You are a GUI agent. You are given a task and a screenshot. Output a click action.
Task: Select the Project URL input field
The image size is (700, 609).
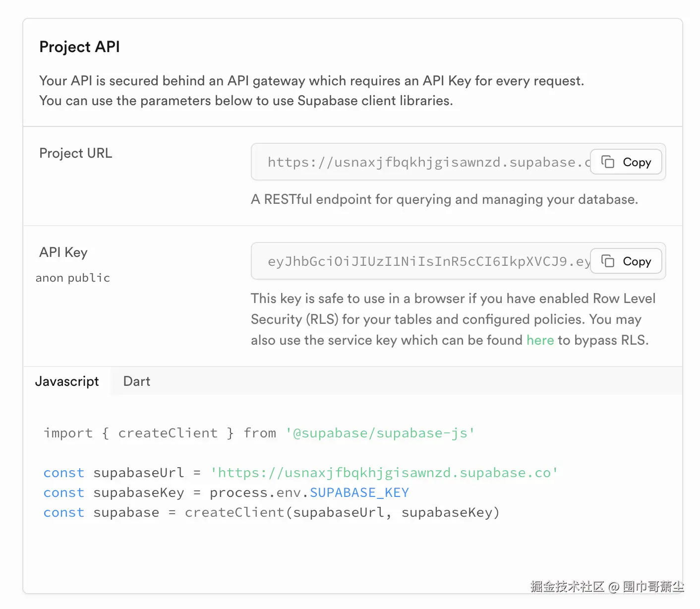pos(458,162)
